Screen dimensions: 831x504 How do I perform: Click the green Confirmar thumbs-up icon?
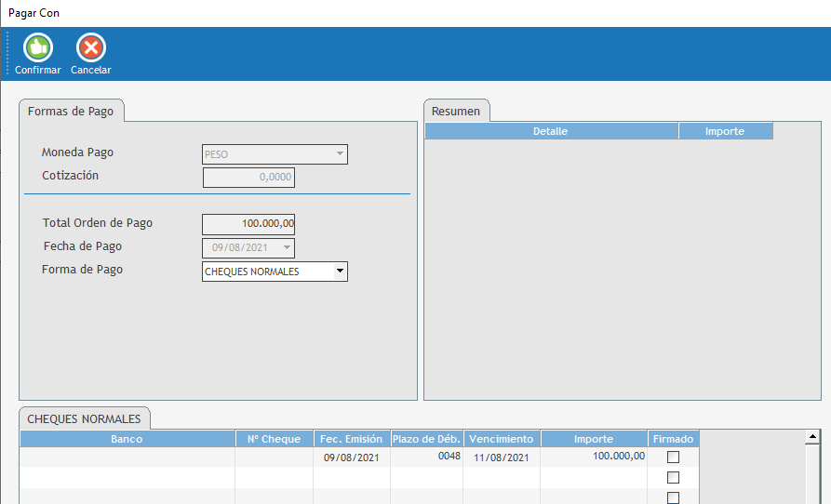click(37, 47)
